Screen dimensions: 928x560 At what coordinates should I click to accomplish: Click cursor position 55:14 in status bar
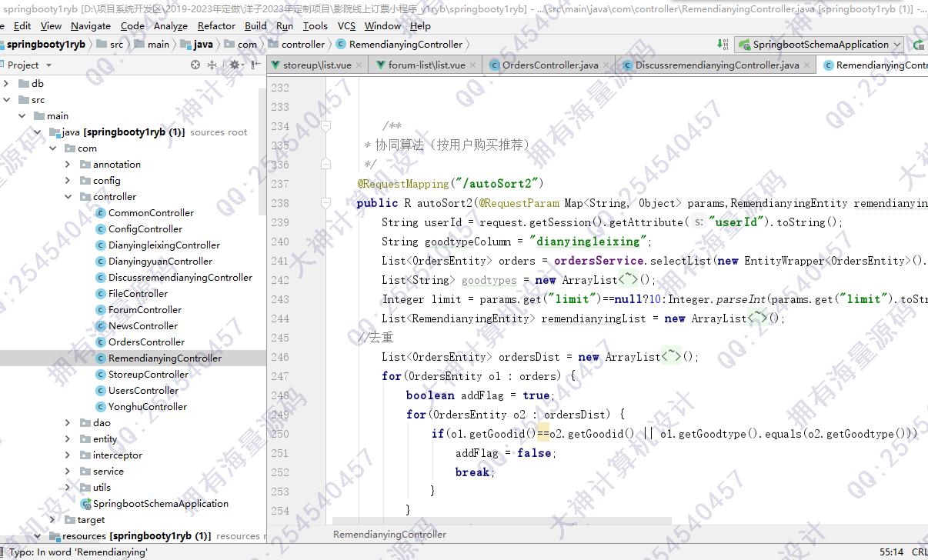click(x=891, y=552)
